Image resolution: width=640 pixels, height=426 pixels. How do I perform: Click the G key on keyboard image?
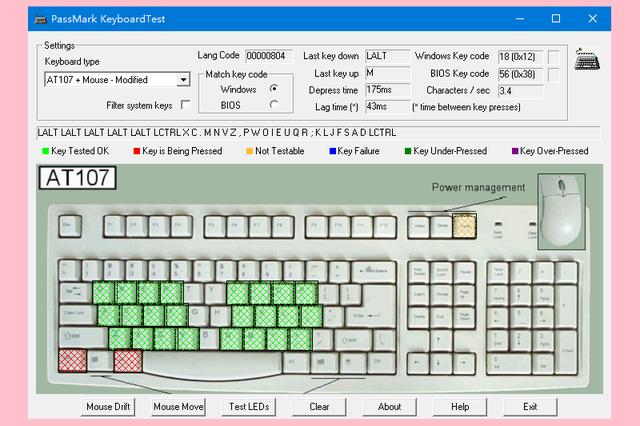(199, 315)
